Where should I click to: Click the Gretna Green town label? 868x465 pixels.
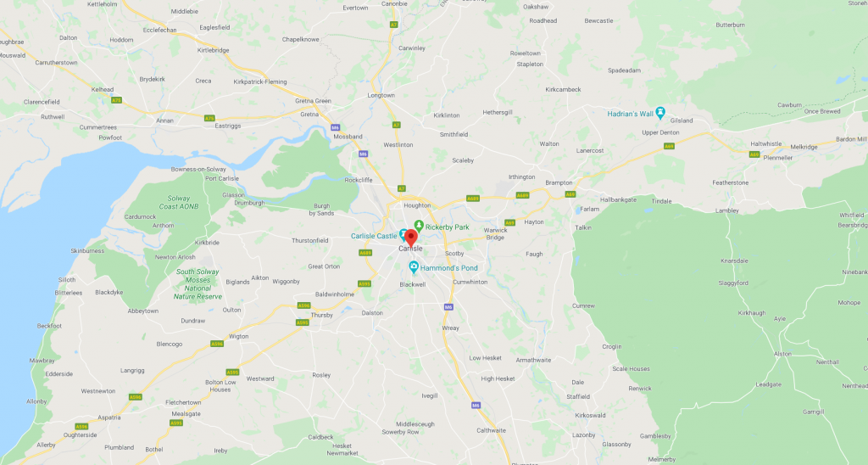tap(314, 101)
